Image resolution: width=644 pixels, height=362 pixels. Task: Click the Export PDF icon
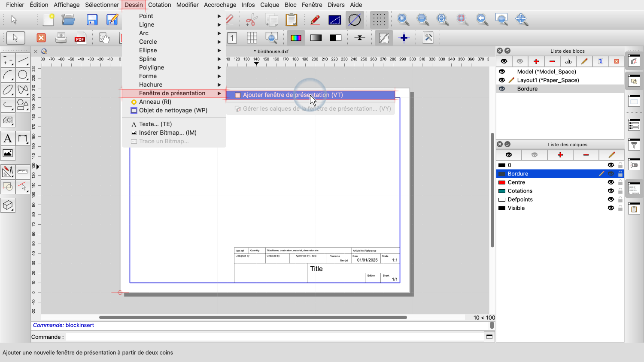[x=80, y=38]
